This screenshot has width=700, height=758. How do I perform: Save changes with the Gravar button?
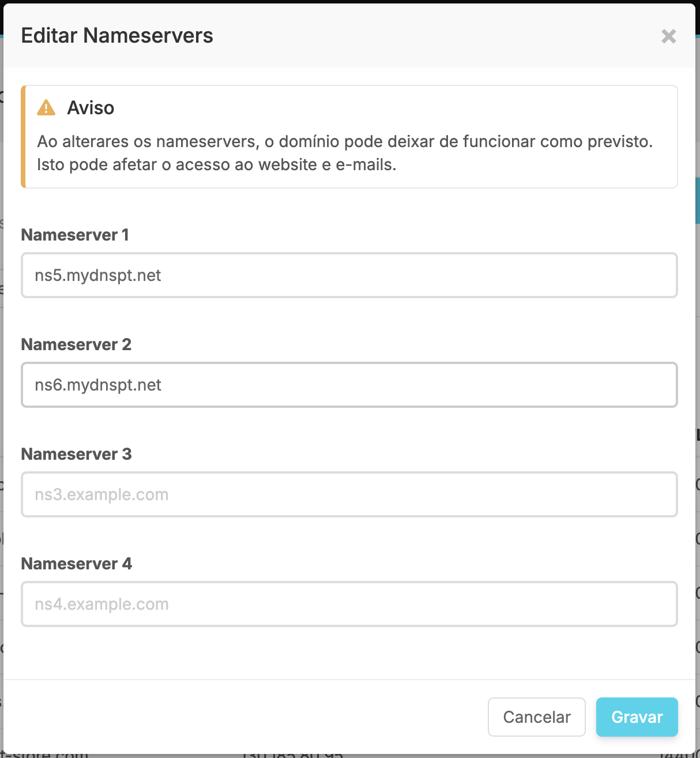pos(637,717)
